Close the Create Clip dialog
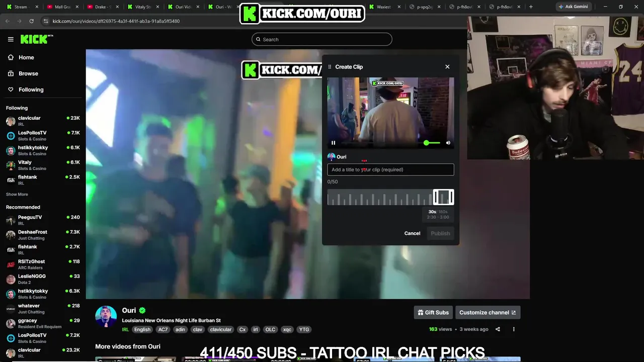This screenshot has width=644, height=362. pyautogui.click(x=447, y=66)
